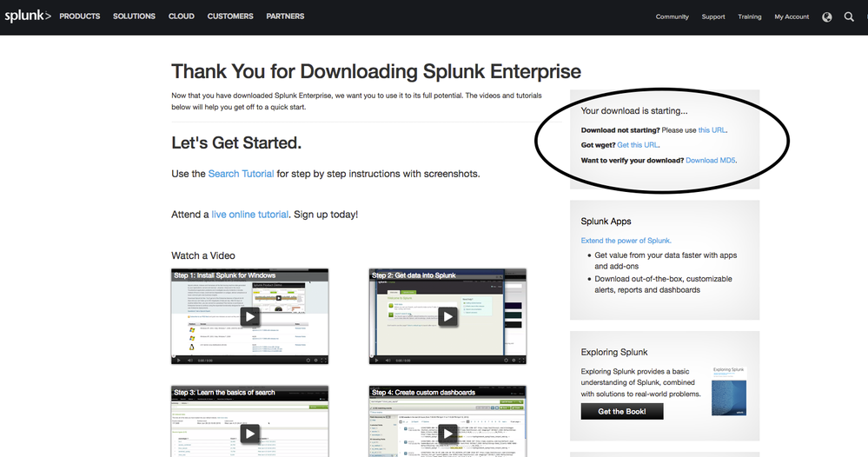This screenshot has width=868, height=457.
Task: Open the globe language selector icon
Action: (x=826, y=17)
